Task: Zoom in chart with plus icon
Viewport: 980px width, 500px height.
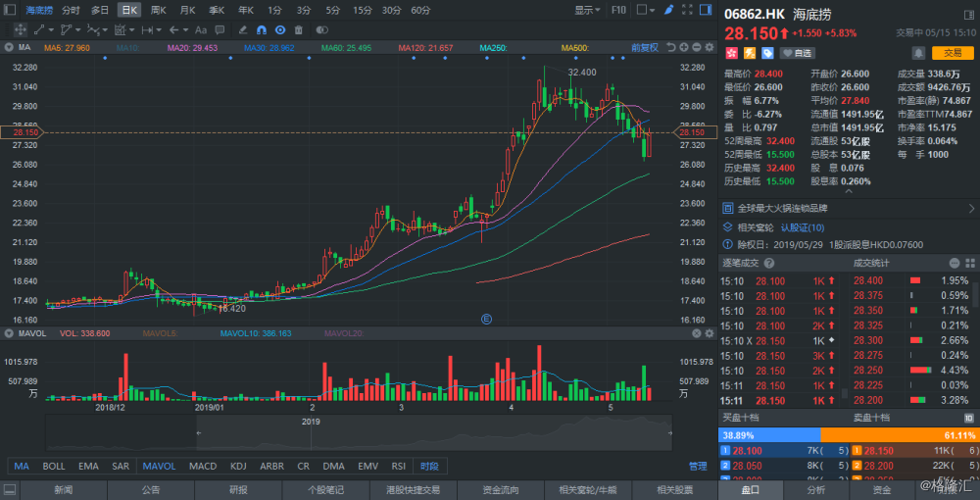Action: [684, 47]
